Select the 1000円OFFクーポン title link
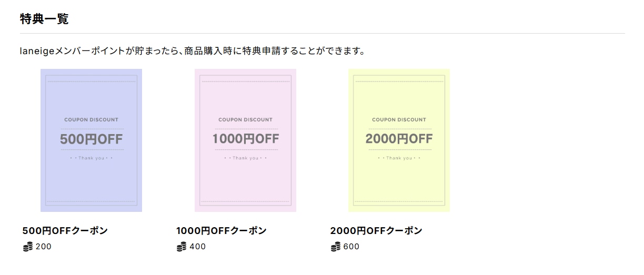The height and width of the screenshot is (275, 644). (222, 231)
